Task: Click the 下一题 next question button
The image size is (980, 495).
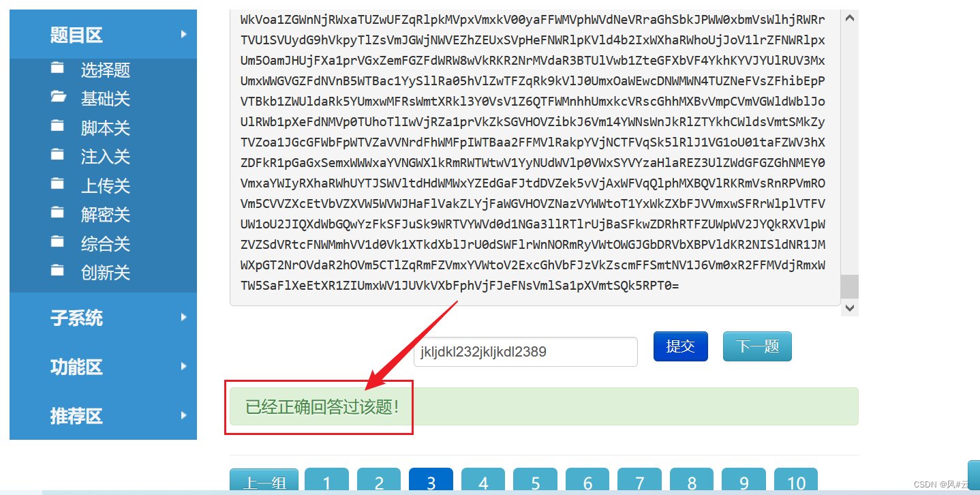Action: coord(757,346)
